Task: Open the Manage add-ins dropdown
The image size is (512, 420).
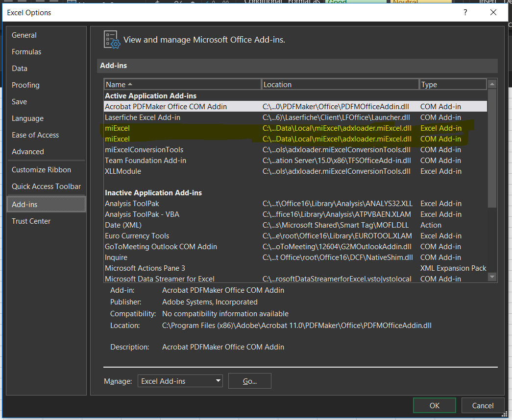Action: point(180,381)
